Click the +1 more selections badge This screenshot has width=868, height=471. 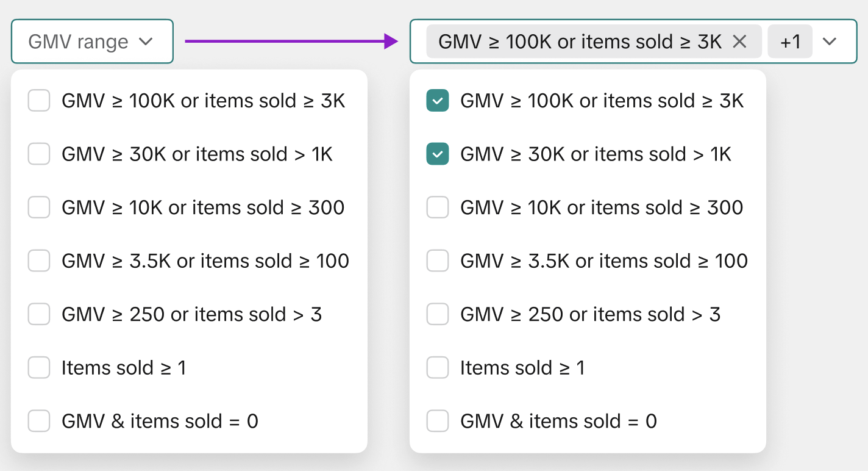790,41
